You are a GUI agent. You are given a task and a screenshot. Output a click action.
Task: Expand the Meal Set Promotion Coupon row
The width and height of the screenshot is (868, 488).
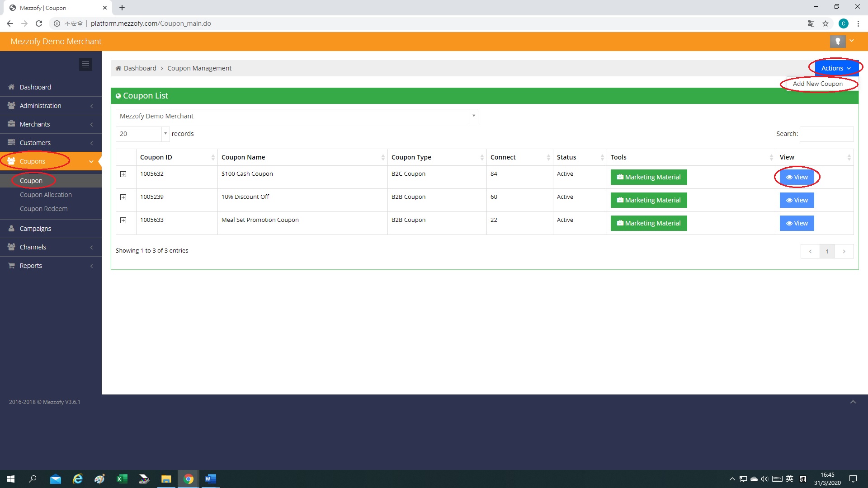pos(123,221)
